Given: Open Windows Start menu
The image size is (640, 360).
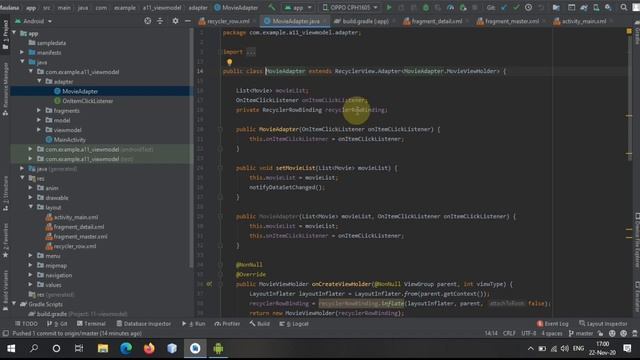Looking at the screenshot, I should 11,348.
